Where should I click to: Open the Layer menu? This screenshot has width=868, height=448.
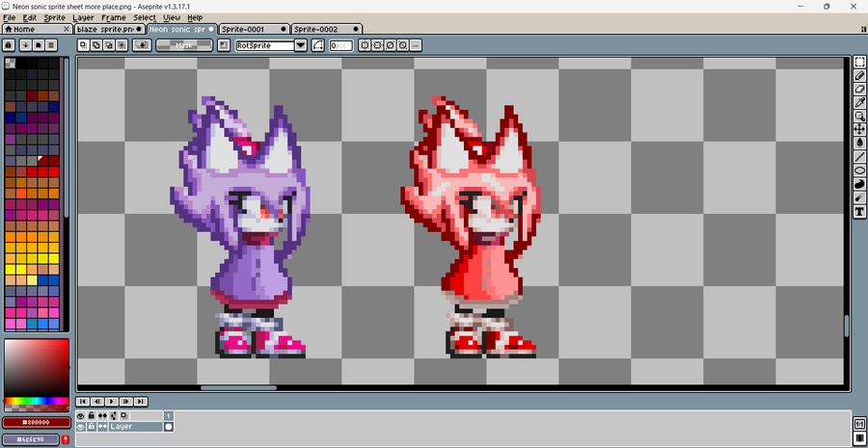[x=83, y=17]
